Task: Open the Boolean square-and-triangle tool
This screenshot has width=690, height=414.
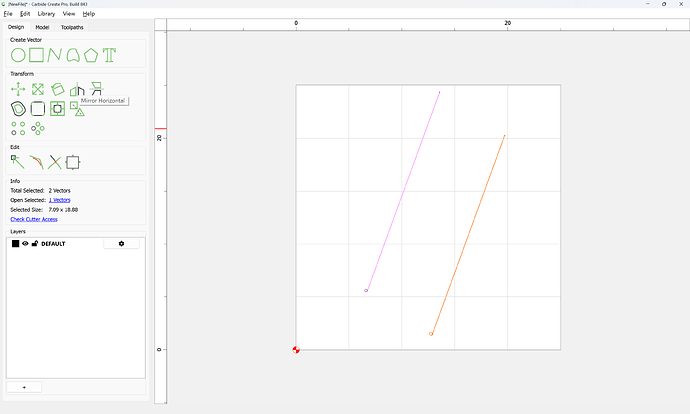Action: (77, 109)
